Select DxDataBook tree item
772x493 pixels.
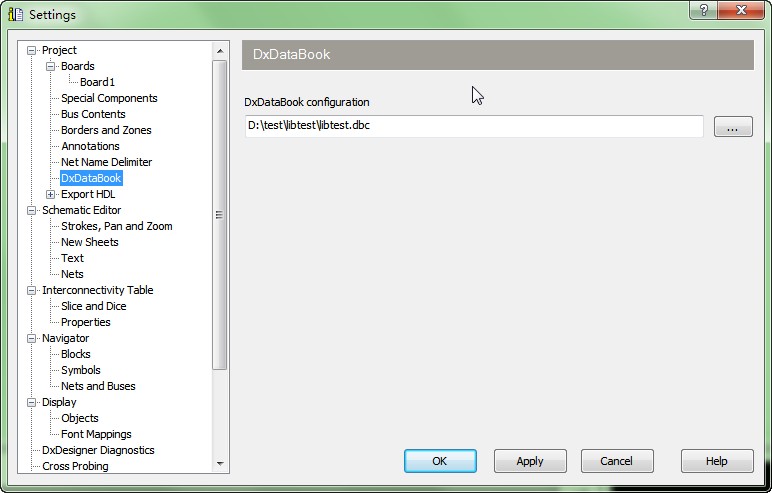[x=91, y=178]
